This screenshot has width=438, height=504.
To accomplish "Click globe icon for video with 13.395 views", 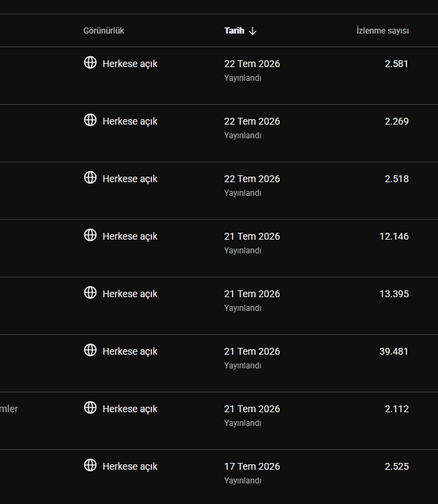I will point(90,292).
